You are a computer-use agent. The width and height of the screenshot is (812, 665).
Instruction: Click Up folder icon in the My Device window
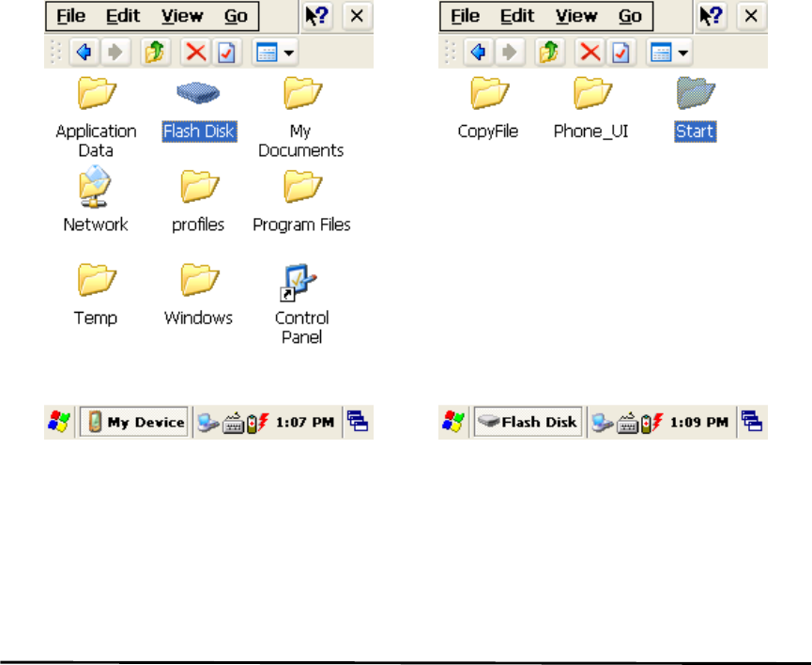pyautogui.click(x=155, y=52)
